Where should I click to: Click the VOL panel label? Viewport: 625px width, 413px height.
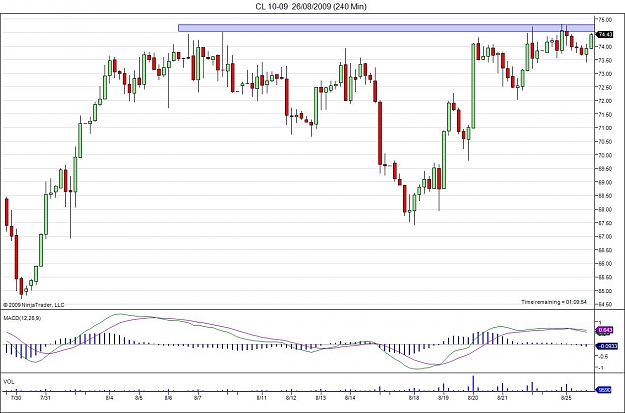click(x=9, y=382)
